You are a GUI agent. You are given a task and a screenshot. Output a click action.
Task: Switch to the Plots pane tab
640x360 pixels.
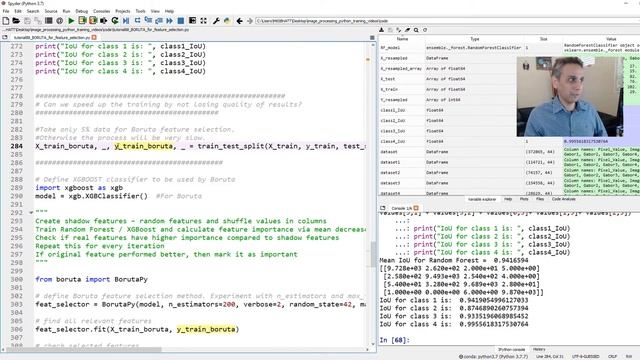524,199
